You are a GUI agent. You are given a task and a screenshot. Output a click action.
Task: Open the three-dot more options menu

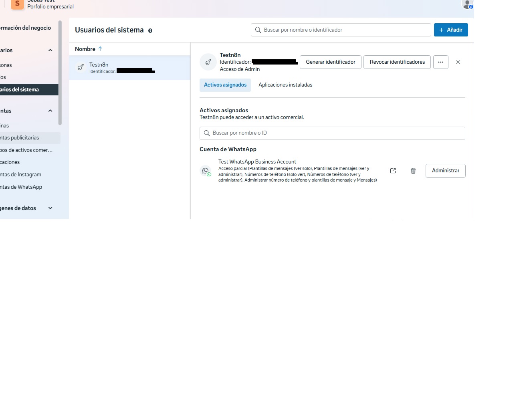point(440,62)
